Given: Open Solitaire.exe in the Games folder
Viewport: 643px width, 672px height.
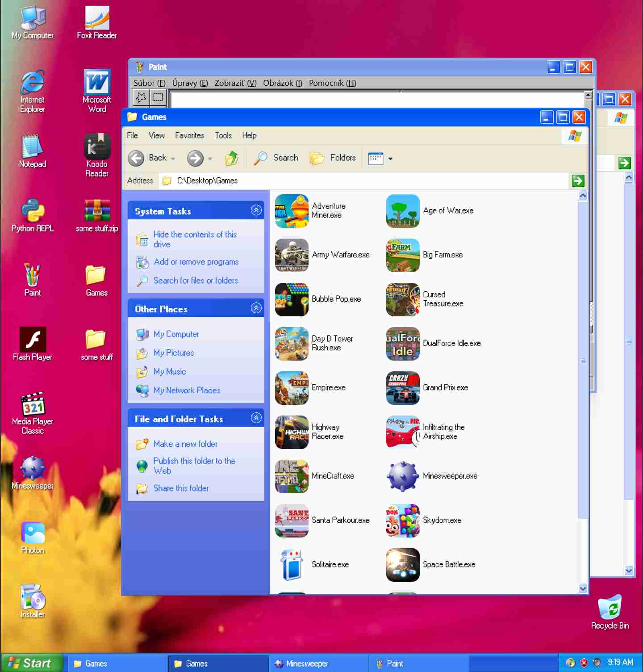Looking at the screenshot, I should (291, 565).
